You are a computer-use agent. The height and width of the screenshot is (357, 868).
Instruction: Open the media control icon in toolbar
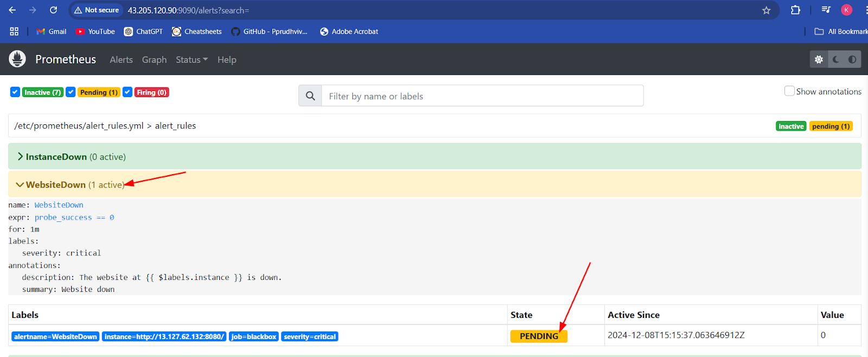826,10
